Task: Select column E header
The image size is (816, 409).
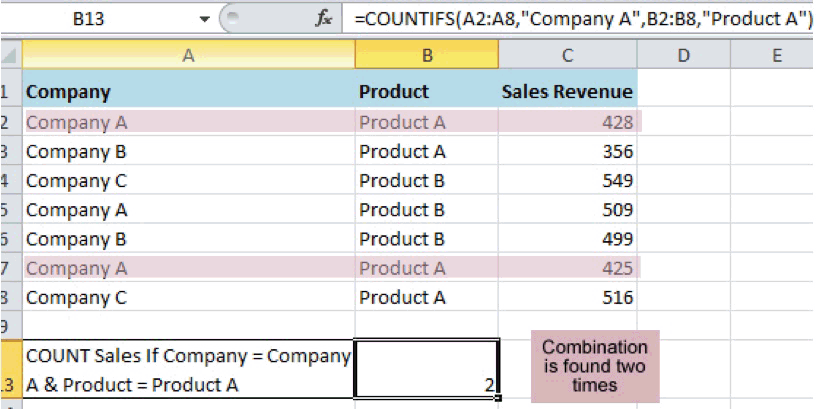Action: [776, 57]
